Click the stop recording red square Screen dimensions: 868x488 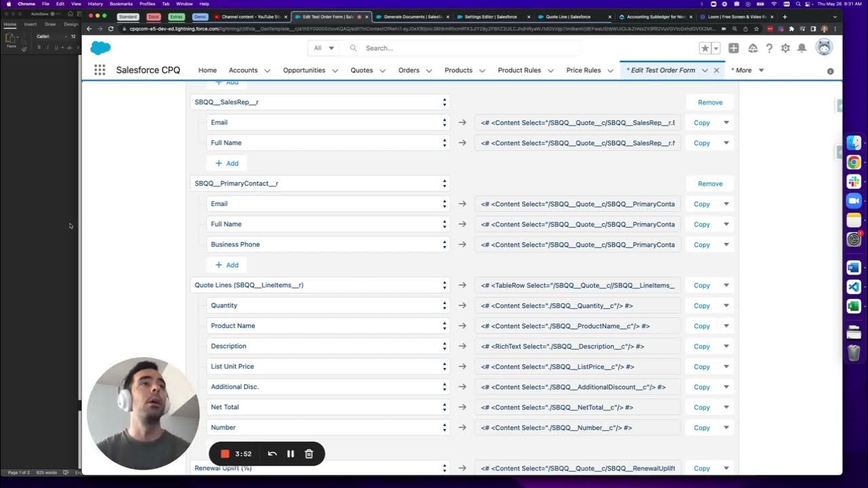pyautogui.click(x=225, y=454)
